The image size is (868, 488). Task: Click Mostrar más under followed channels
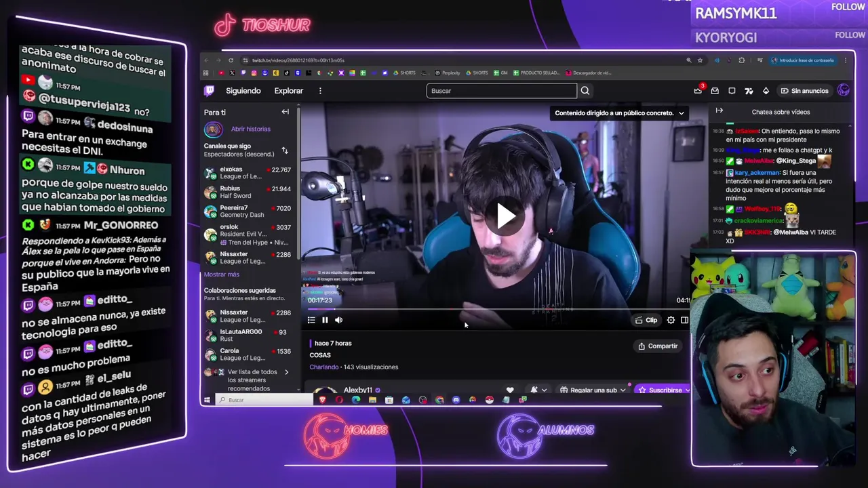point(222,274)
